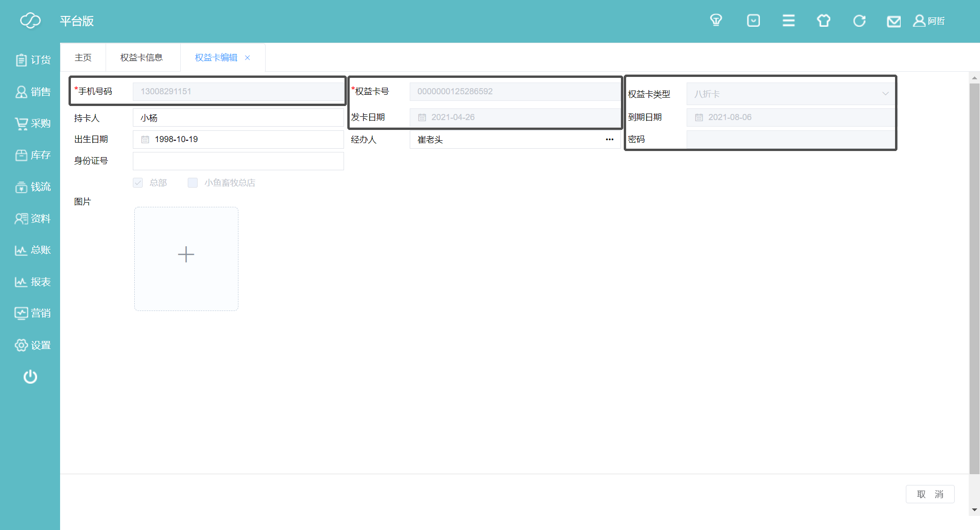The image size is (980, 530).
Task: Open the mail envelope icon
Action: tap(894, 22)
